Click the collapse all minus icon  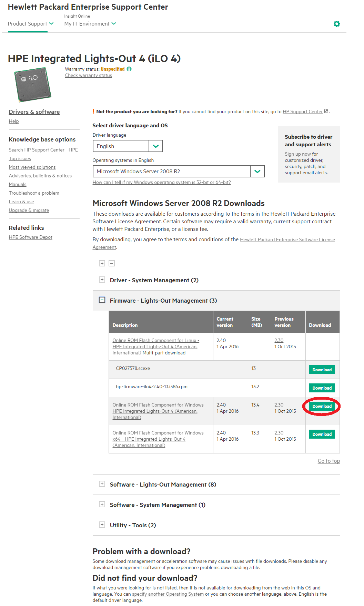pos(112,263)
